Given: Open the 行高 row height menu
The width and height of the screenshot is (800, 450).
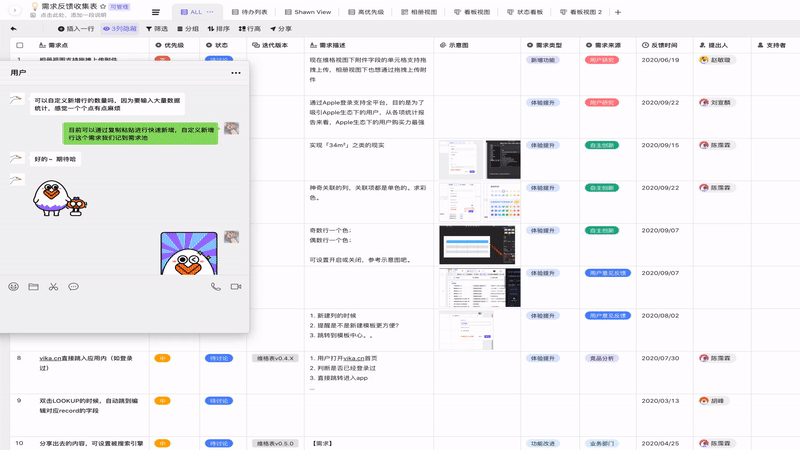Looking at the screenshot, I should click(x=249, y=29).
